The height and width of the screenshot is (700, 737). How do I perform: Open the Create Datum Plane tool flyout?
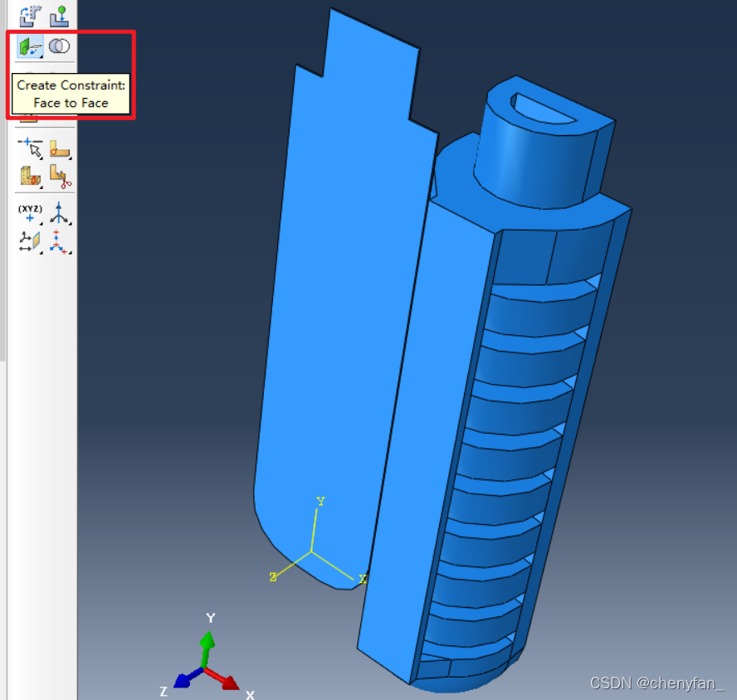click(x=30, y=241)
